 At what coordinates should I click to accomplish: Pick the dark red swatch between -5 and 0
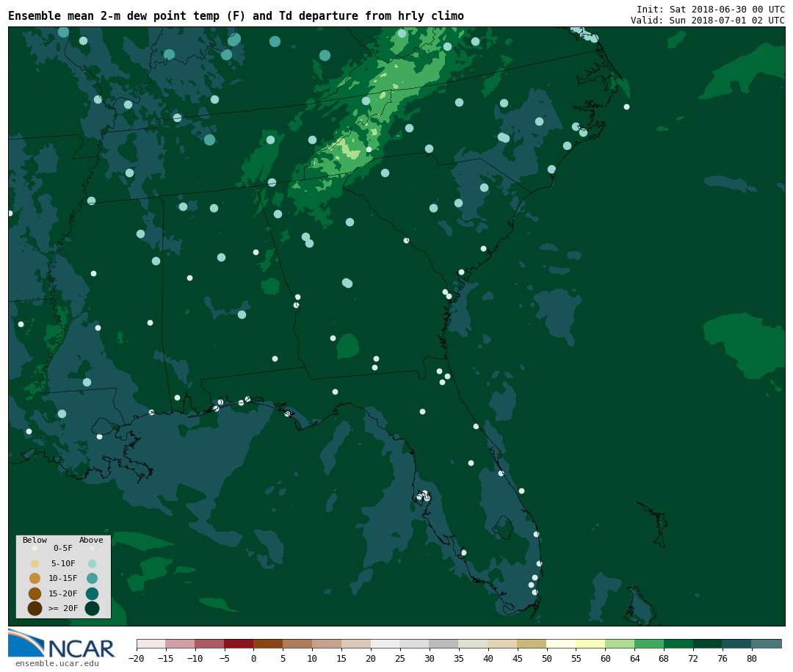coord(239,643)
